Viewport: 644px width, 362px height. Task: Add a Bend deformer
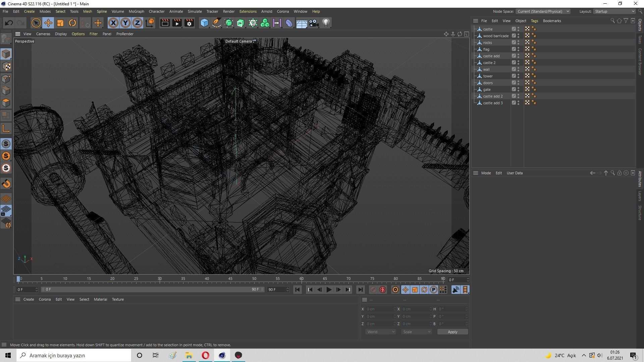coord(289,23)
